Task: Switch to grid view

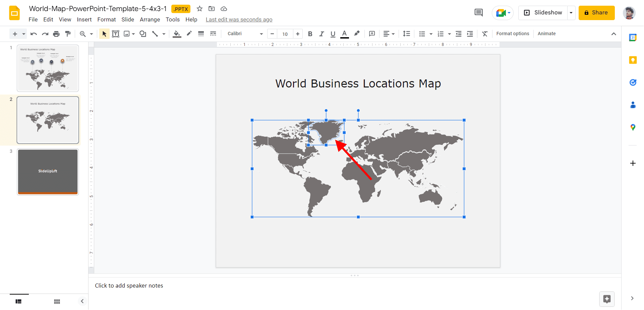Action: [57, 301]
